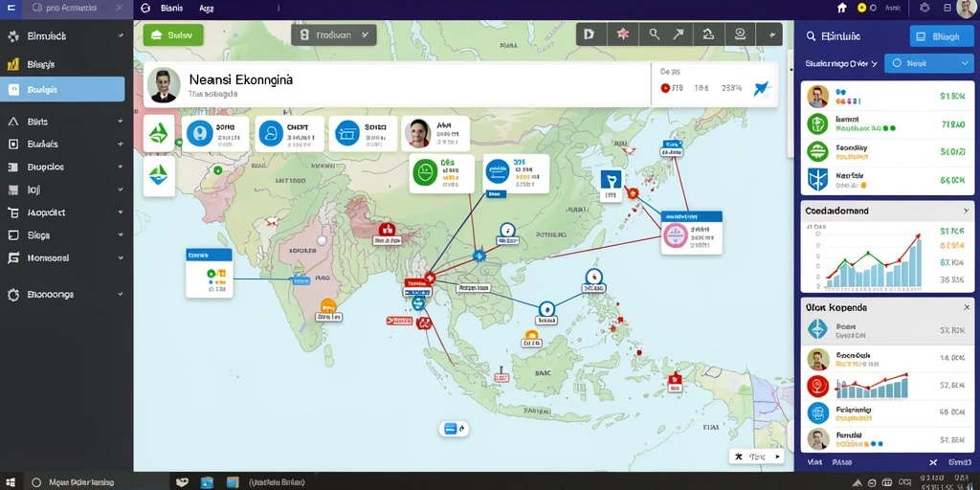Click the blue shield icon in right panel list

[x=817, y=179]
